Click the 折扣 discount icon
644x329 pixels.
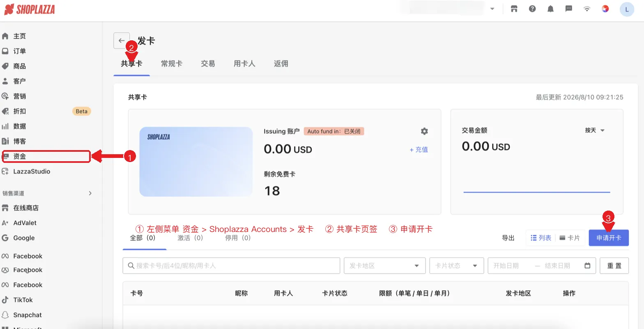pyautogui.click(x=5, y=111)
